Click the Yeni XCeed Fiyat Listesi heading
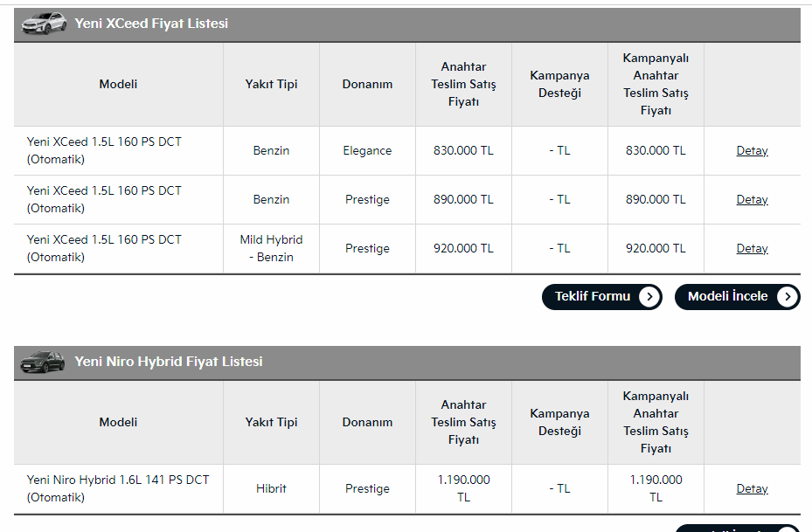 pyautogui.click(x=151, y=24)
